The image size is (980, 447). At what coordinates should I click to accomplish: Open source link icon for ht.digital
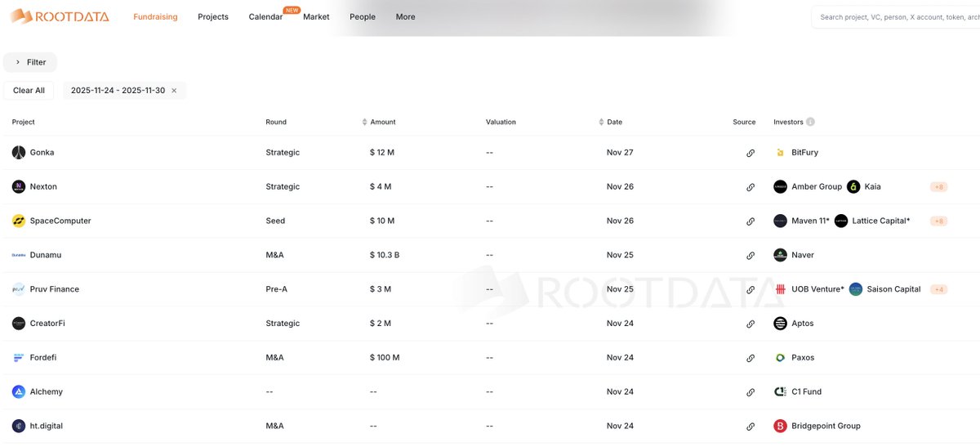pyautogui.click(x=751, y=427)
